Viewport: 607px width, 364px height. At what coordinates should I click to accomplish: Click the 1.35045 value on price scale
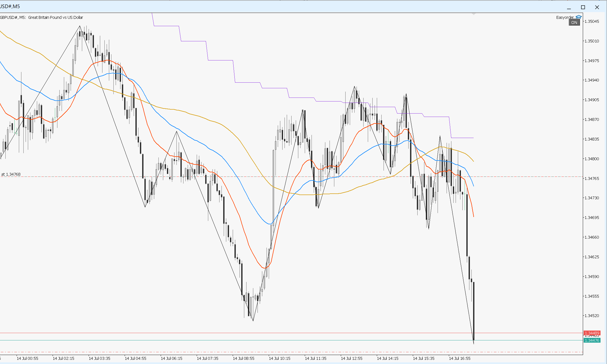(592, 21)
